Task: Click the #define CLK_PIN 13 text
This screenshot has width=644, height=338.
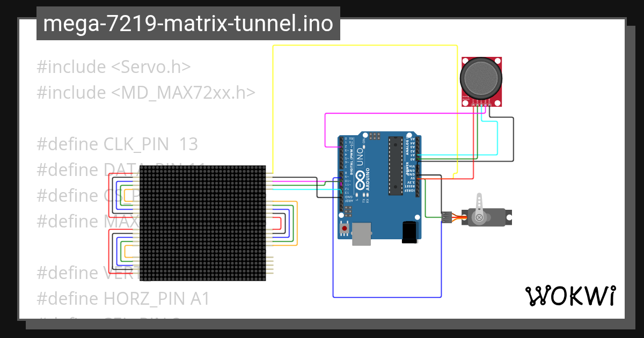Action: (117, 144)
